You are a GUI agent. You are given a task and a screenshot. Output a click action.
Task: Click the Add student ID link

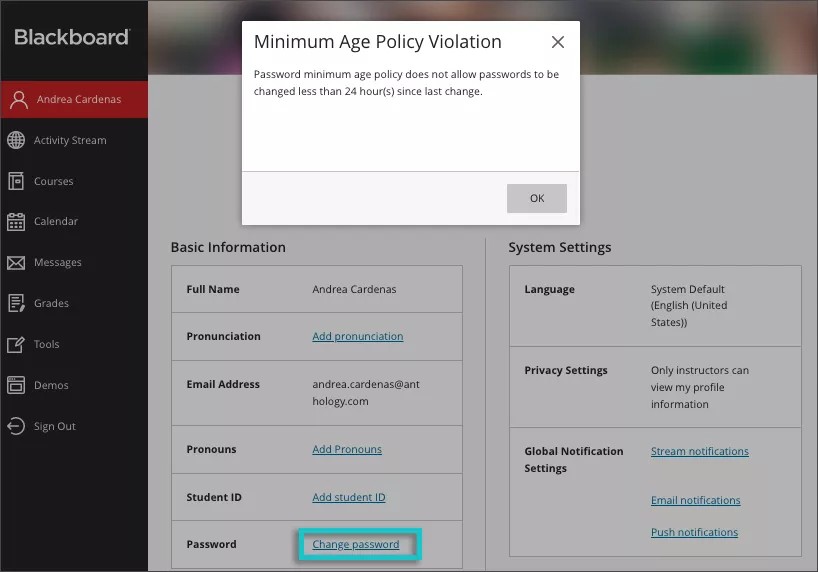coord(348,497)
